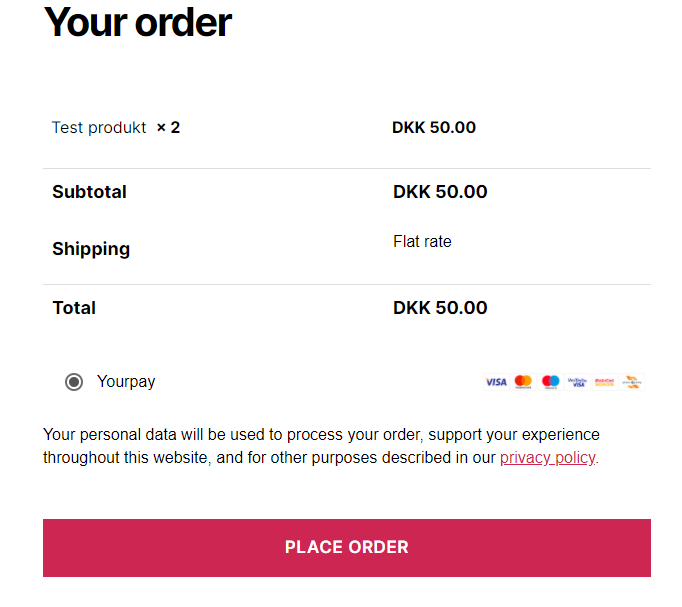Click the Mastercard logo icon
This screenshot has height=607, width=682.
click(523, 382)
